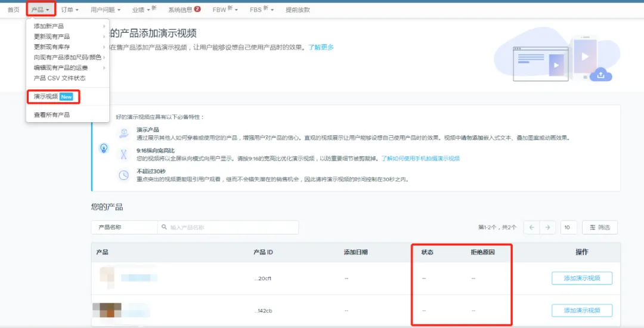Click the 产品 ID column header
The height and width of the screenshot is (328, 644).
click(x=264, y=252)
